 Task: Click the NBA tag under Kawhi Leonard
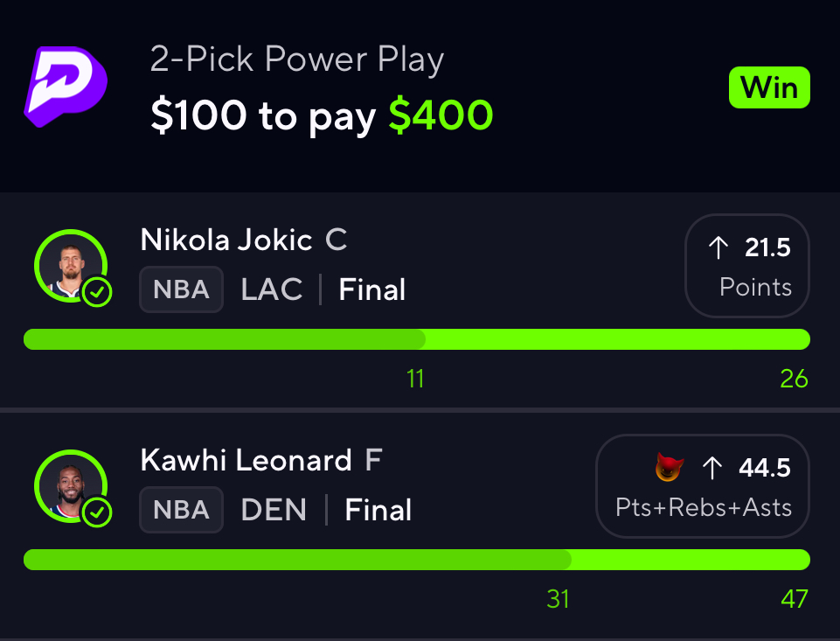tap(181, 510)
